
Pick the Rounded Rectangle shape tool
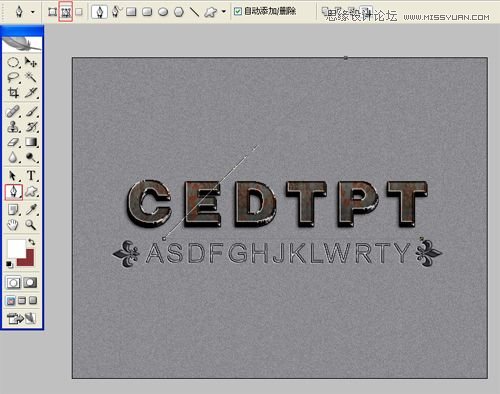(x=147, y=12)
